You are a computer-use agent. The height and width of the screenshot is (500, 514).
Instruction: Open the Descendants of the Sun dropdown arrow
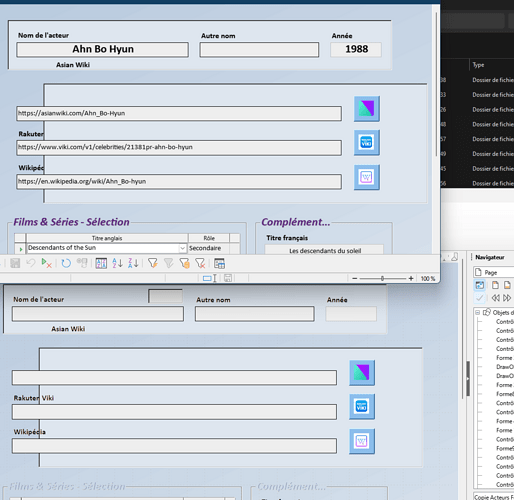182,248
